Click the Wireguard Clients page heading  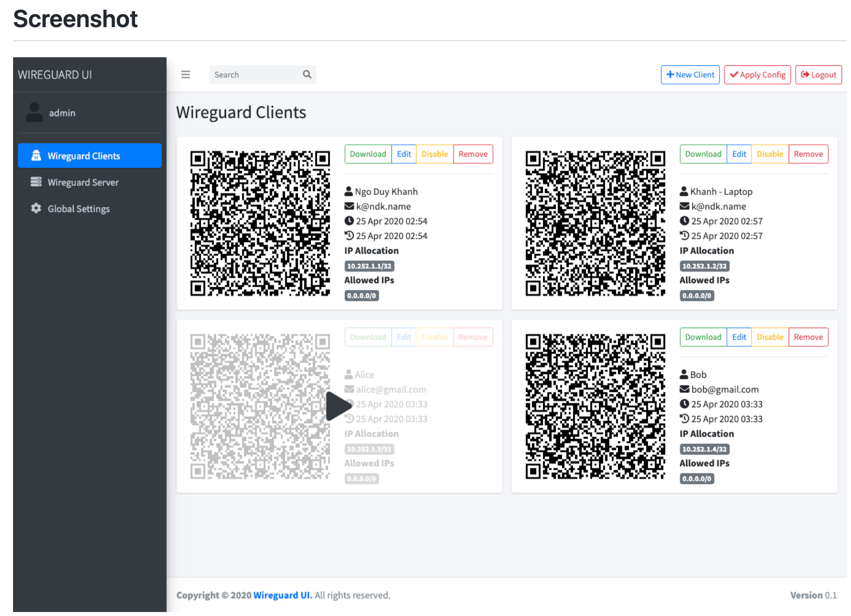(x=241, y=112)
